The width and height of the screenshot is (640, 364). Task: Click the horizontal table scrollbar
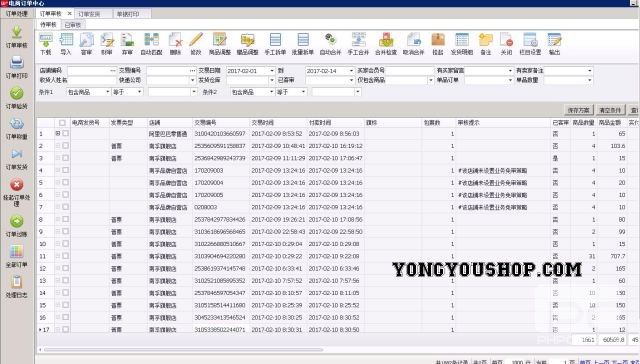pos(184,350)
